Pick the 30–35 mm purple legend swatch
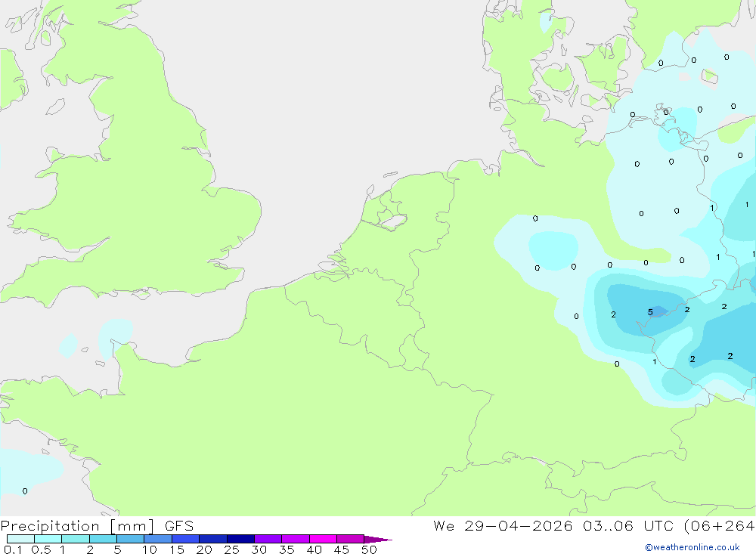This screenshot has height=554, width=756. tap(268, 539)
